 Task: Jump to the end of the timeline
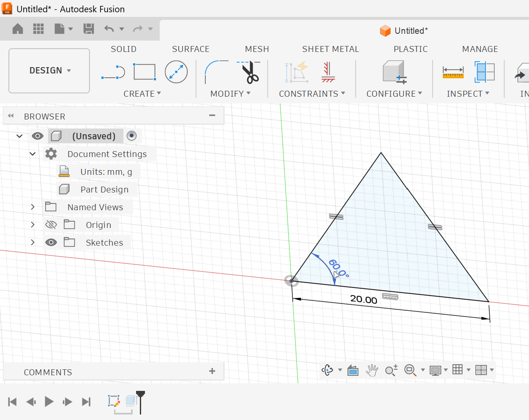[86, 402]
